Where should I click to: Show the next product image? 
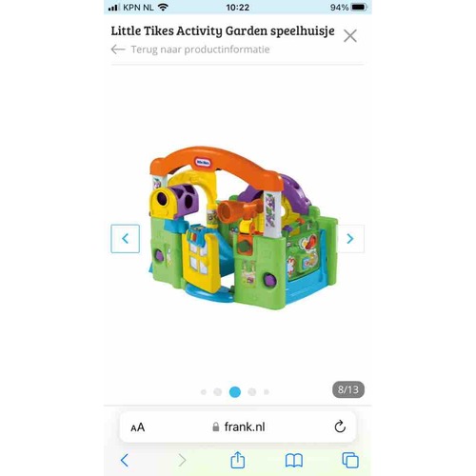click(350, 239)
